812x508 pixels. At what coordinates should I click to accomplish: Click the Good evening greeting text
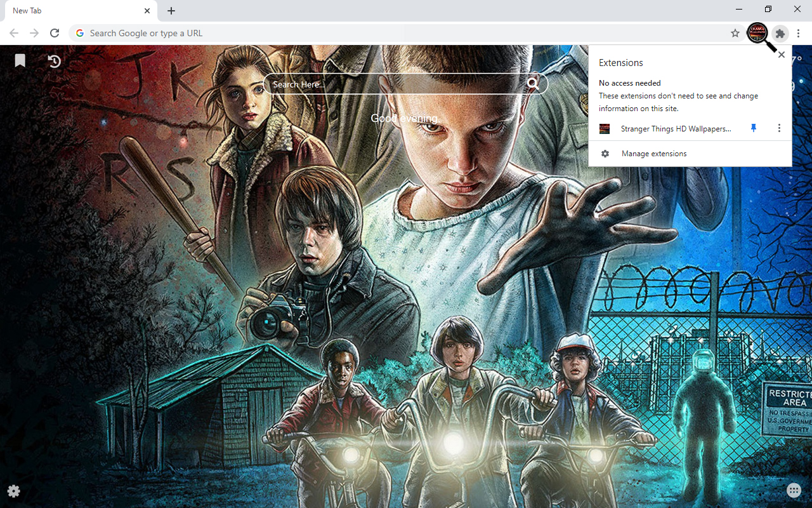[x=404, y=118]
